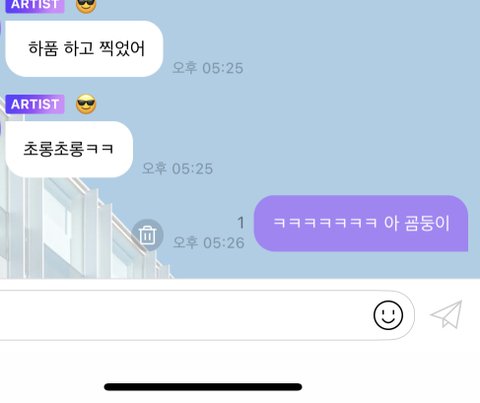Screen dimensions: 480x403
Task: Tap the unread count 1 beside sent message
Action: (x=241, y=223)
